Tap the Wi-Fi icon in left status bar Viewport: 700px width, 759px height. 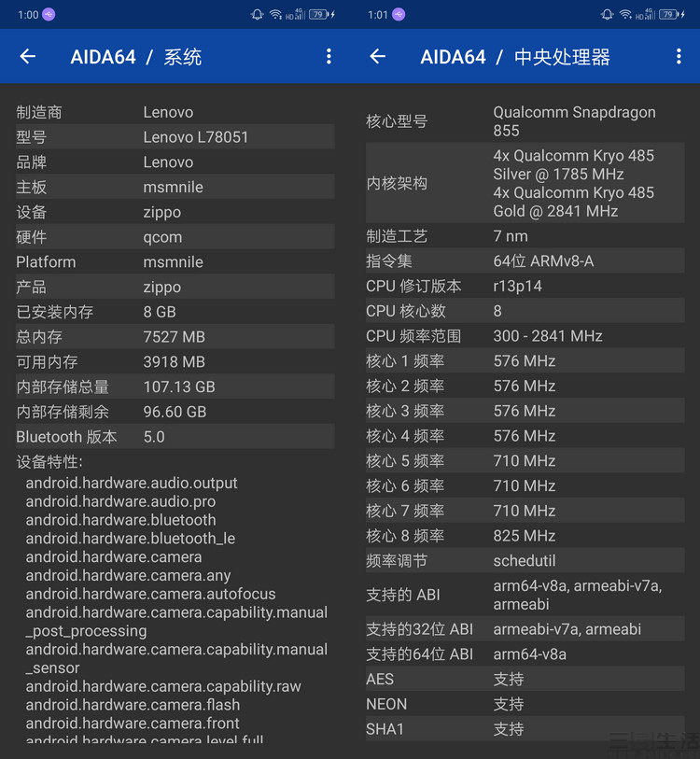tap(275, 15)
